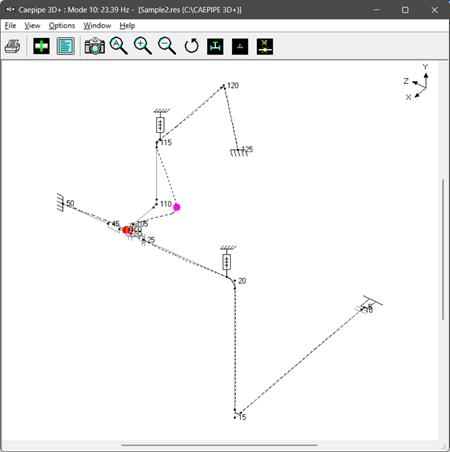Open the Options menu
This screenshot has width=450, height=452.
point(62,26)
